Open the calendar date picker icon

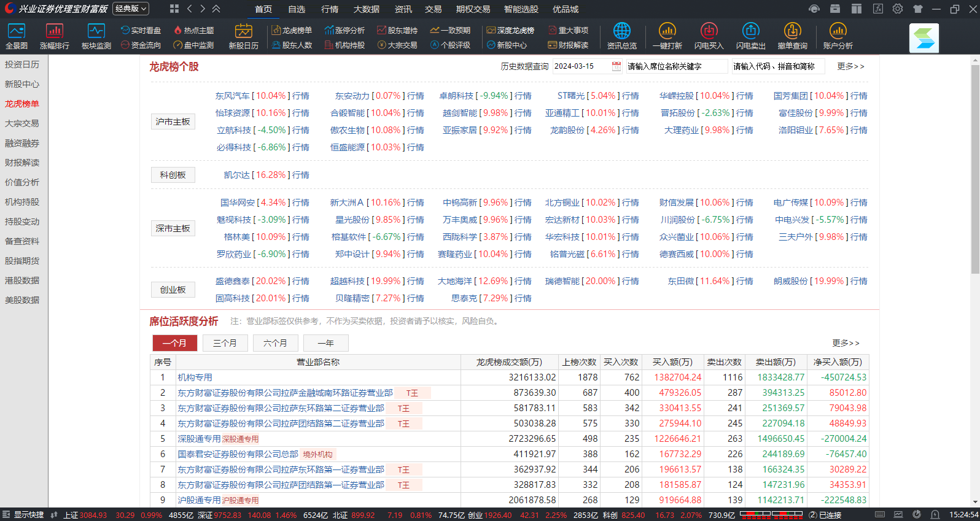tap(616, 66)
